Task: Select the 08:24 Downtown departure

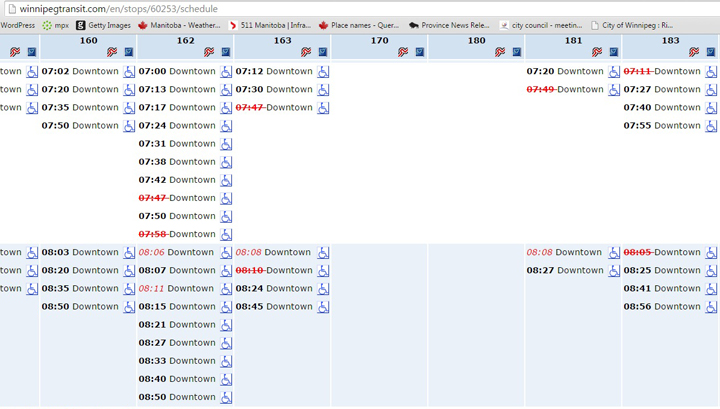Action: (274, 288)
